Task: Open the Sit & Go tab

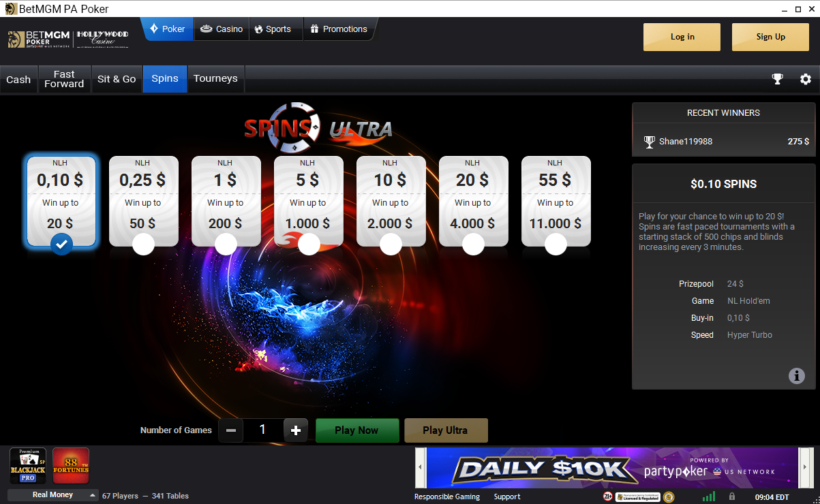Action: pos(117,79)
